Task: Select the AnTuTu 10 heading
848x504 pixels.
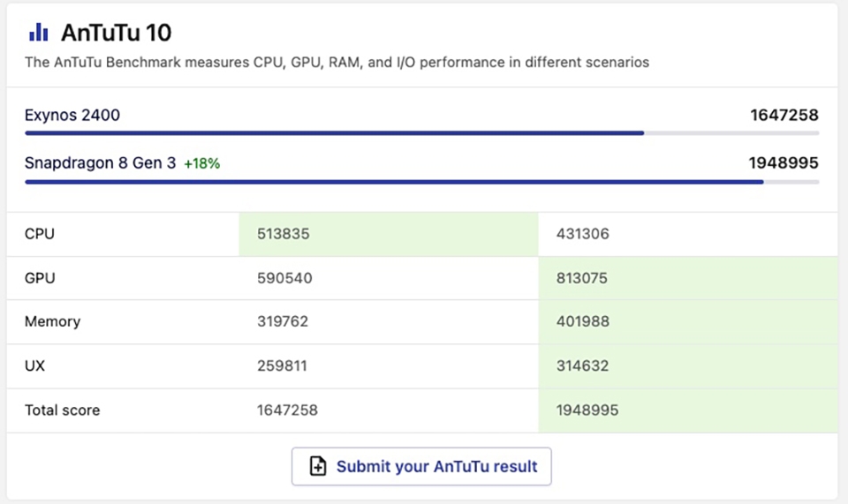Action: pos(116,34)
